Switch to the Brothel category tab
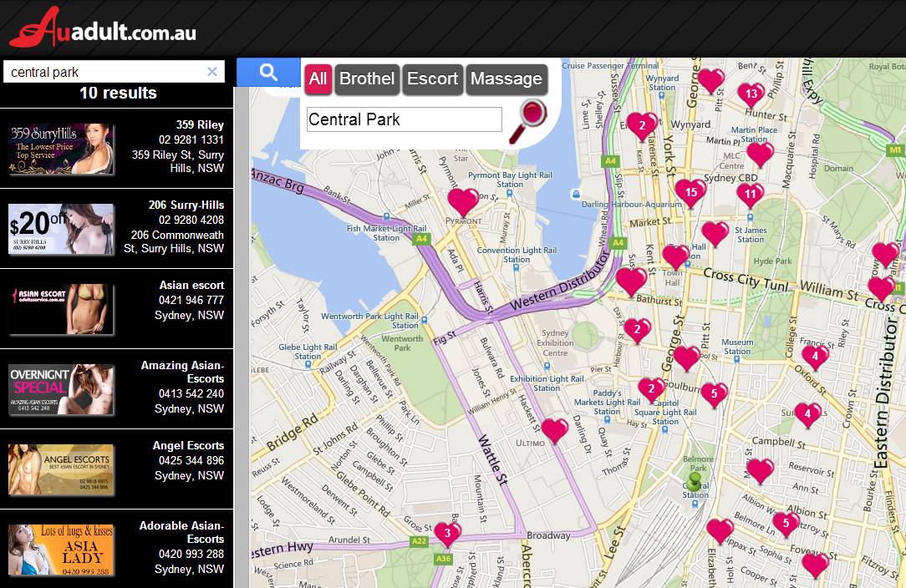 (x=367, y=79)
